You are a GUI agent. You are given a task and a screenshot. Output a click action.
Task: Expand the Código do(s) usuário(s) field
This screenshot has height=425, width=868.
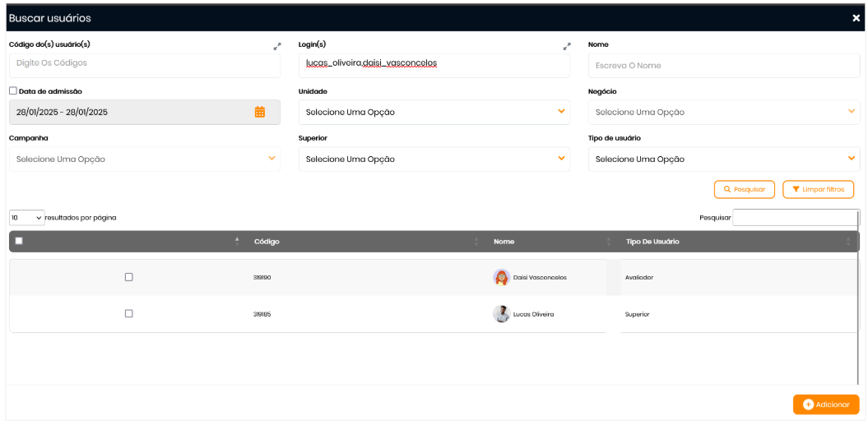277,47
